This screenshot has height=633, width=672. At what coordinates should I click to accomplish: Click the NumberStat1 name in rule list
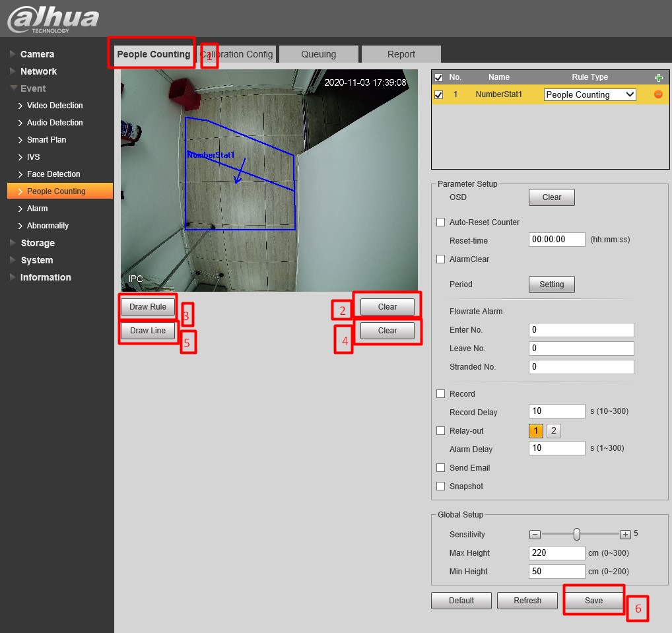click(x=498, y=94)
